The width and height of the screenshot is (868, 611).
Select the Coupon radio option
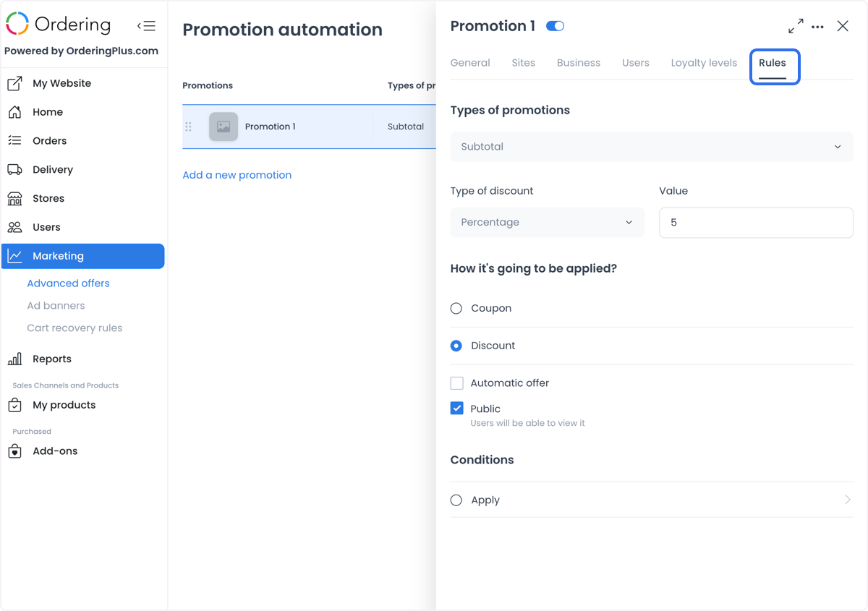(x=456, y=308)
